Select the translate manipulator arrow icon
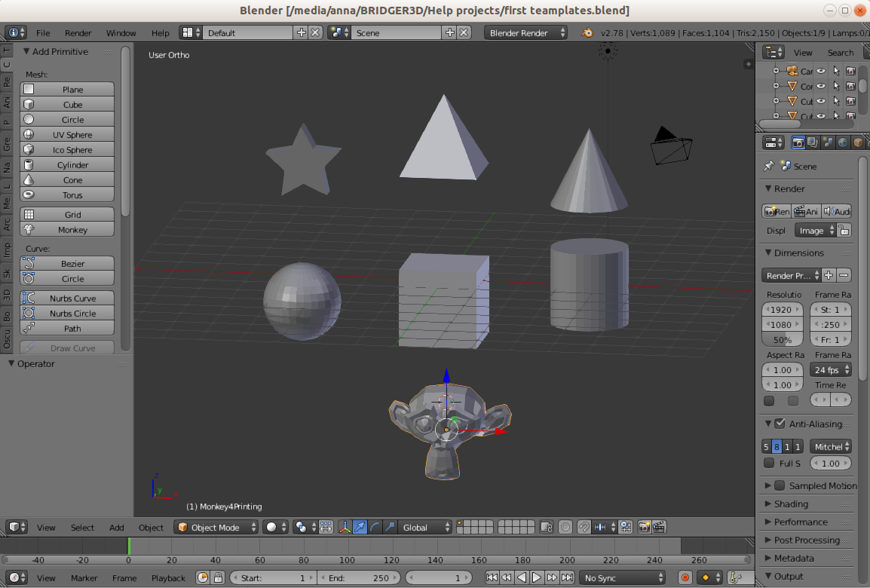This screenshot has height=588, width=870. click(360, 527)
